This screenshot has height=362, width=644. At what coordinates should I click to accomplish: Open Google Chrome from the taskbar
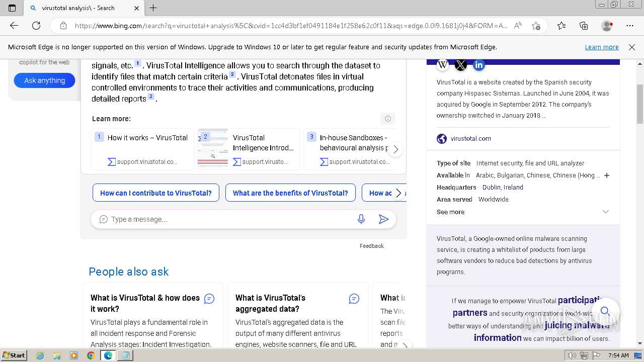coord(91,355)
